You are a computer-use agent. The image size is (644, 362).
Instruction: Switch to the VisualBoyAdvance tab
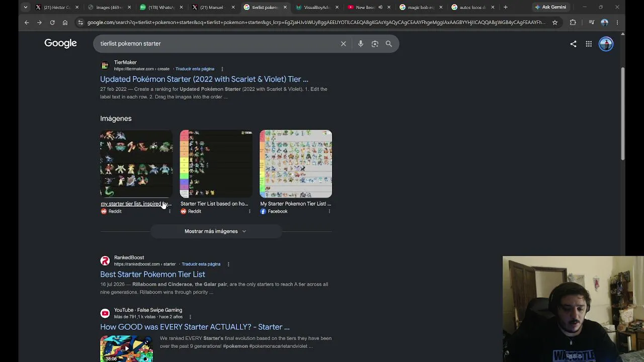click(317, 7)
